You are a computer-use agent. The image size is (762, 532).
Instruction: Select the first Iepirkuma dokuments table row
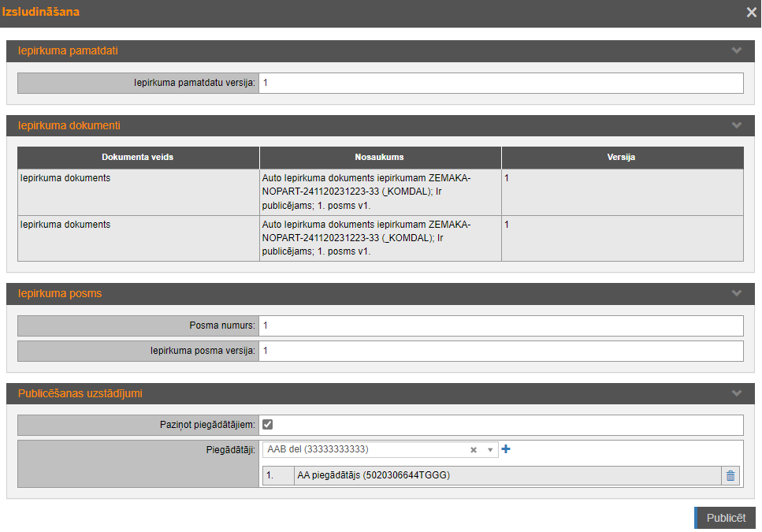(x=380, y=192)
